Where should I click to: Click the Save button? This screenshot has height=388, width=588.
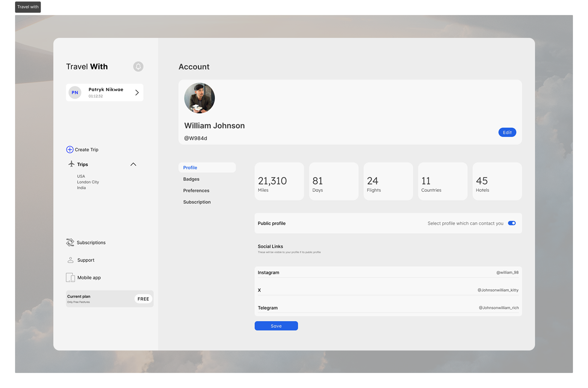276,326
